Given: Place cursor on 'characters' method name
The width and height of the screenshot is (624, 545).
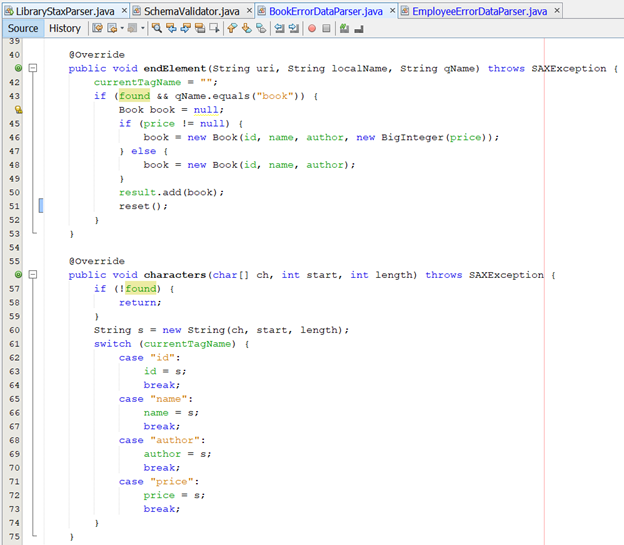Looking at the screenshot, I should 175,275.
